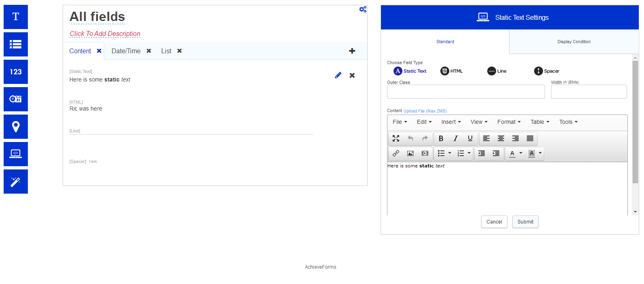
Task: Expand the Insert menu in editor
Action: coord(451,122)
